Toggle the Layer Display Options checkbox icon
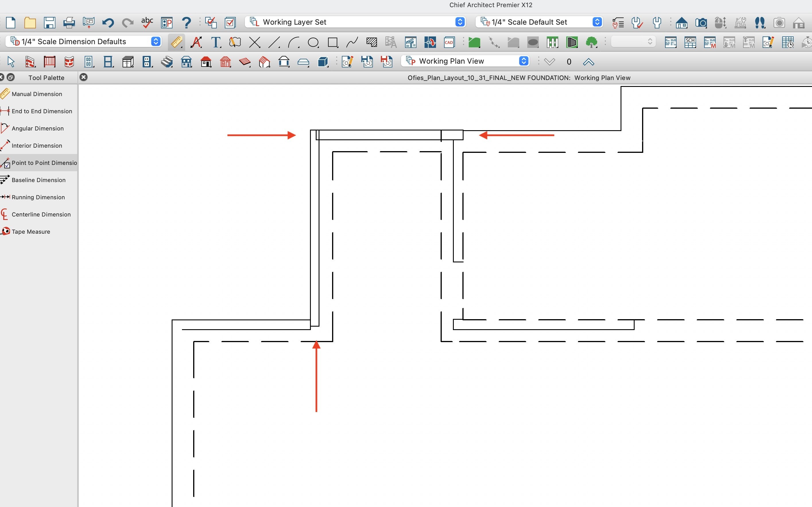 pos(211,23)
